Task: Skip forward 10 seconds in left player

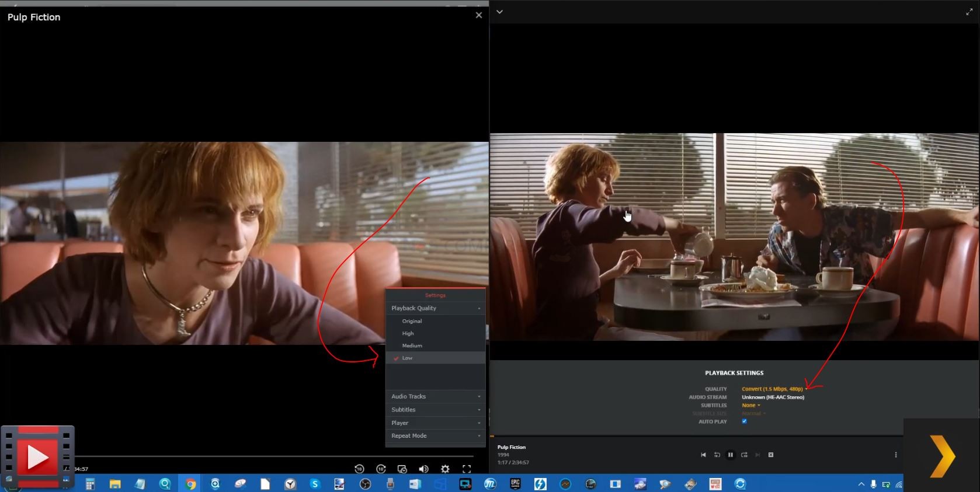Action: coord(381,469)
